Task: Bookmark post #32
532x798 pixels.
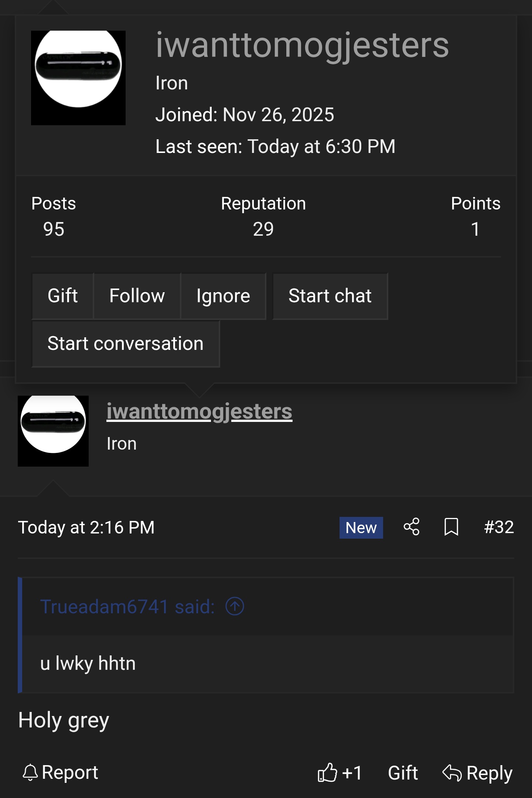Action: pyautogui.click(x=451, y=527)
